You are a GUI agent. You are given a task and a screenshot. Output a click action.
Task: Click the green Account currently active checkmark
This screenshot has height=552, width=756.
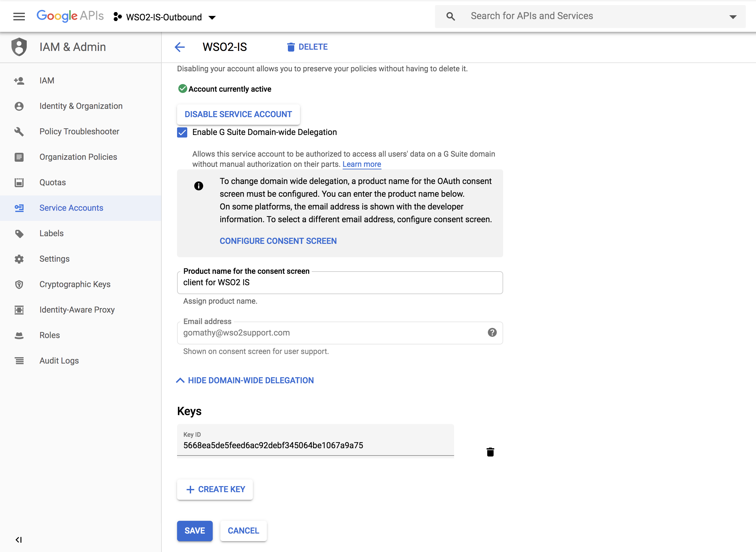(182, 88)
